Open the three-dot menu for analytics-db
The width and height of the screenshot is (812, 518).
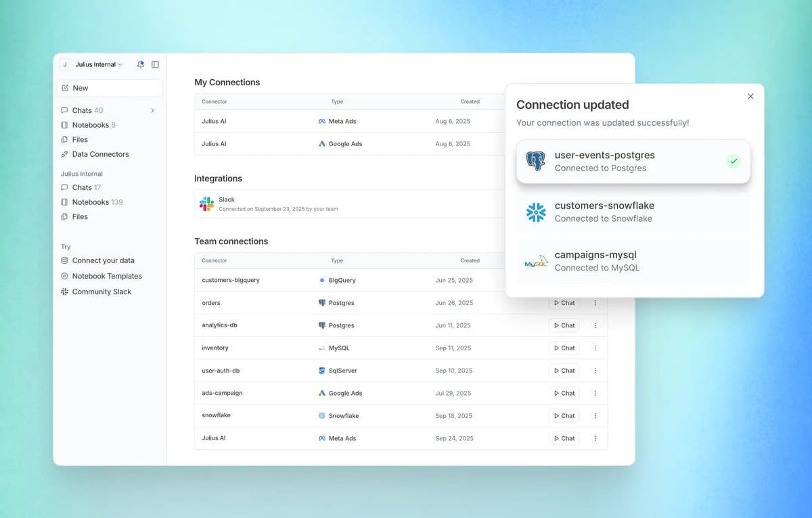pyautogui.click(x=595, y=325)
